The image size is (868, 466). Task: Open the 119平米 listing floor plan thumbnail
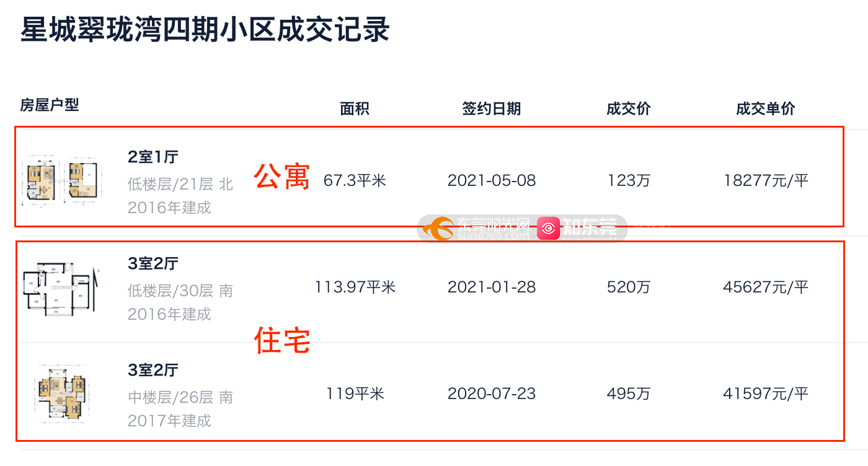[60, 393]
